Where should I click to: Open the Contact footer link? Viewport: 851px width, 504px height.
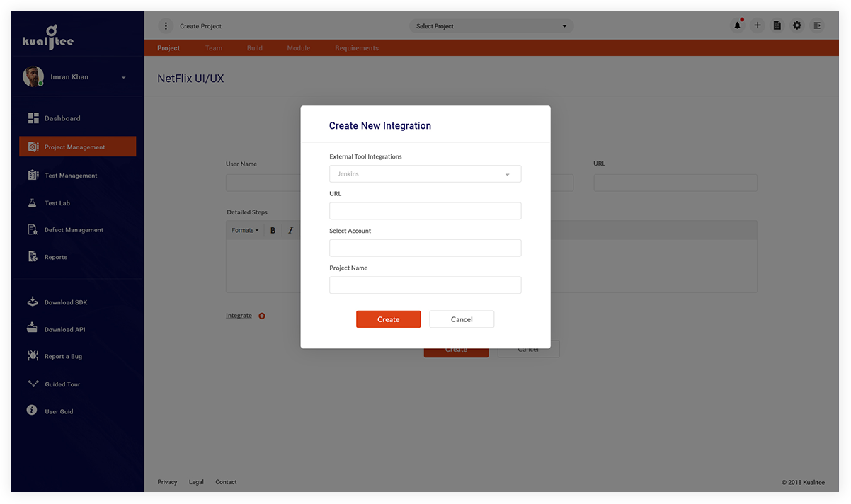tap(226, 482)
